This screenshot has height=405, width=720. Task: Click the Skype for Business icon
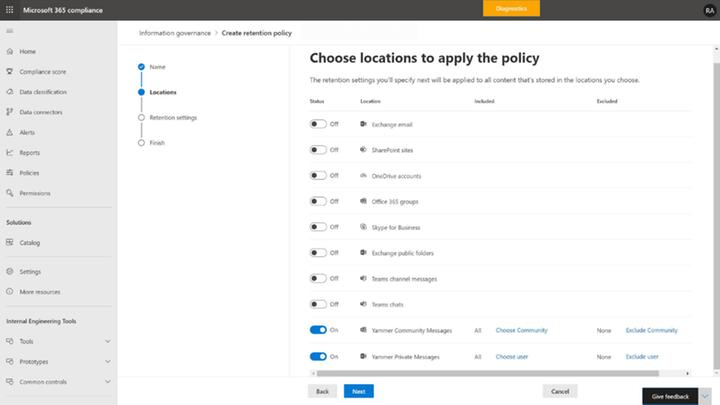click(363, 227)
